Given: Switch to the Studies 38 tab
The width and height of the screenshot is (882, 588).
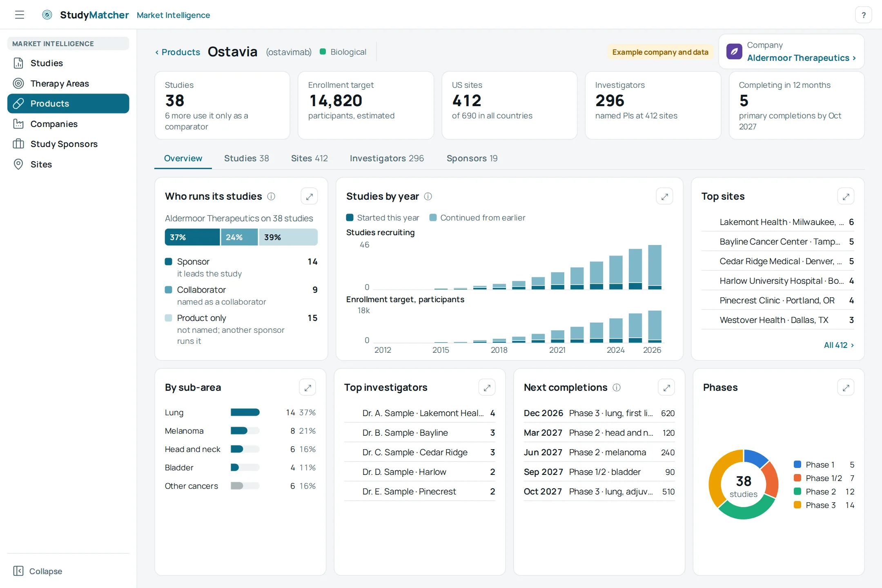Looking at the screenshot, I should coord(246,158).
